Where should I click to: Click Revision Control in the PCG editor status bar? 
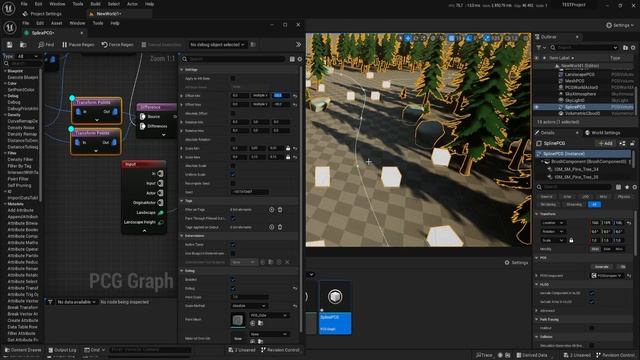coord(280,350)
